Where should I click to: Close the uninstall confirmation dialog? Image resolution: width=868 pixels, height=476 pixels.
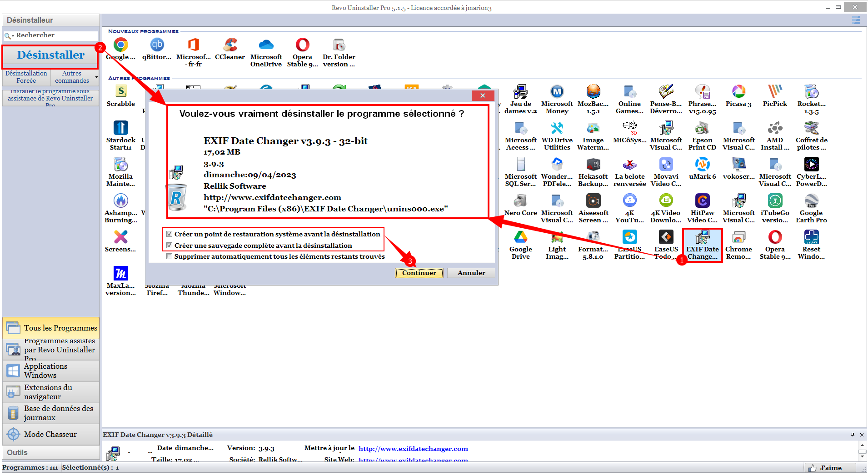pyautogui.click(x=483, y=95)
